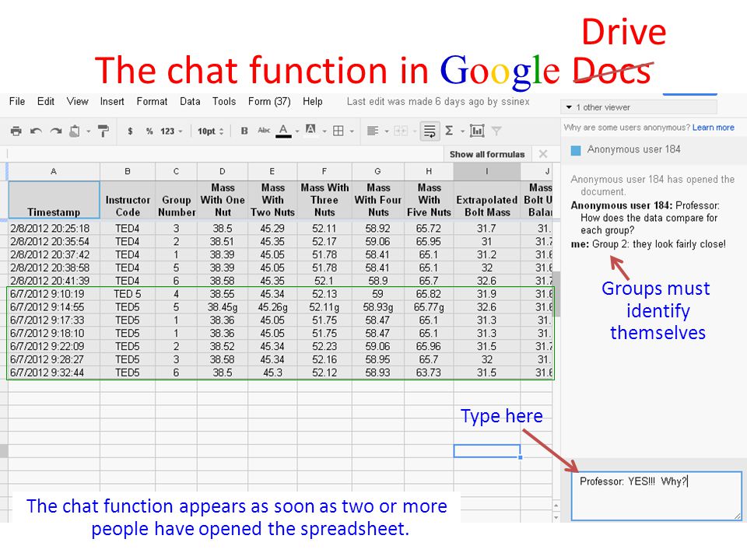Open the Learn more link
747x560 pixels.
(x=714, y=128)
